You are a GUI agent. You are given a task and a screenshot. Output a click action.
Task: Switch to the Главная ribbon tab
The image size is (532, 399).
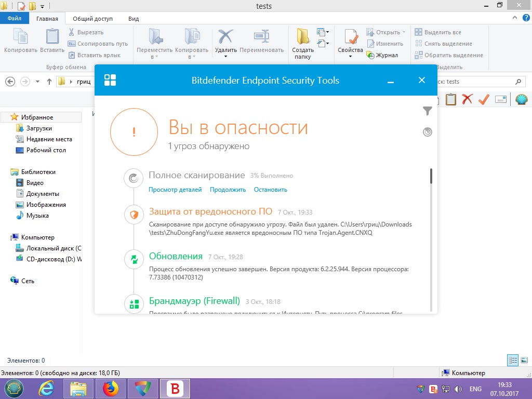47,19
